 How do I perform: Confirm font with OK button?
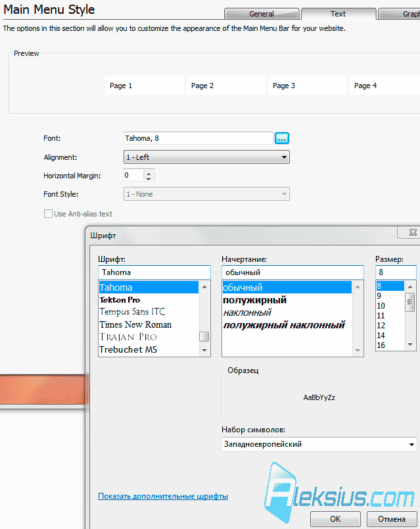coord(335,519)
